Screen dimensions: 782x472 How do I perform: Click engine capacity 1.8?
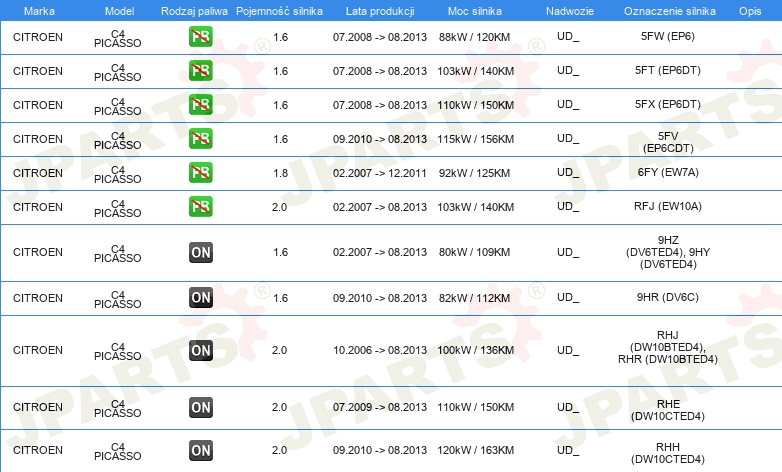[x=281, y=173]
